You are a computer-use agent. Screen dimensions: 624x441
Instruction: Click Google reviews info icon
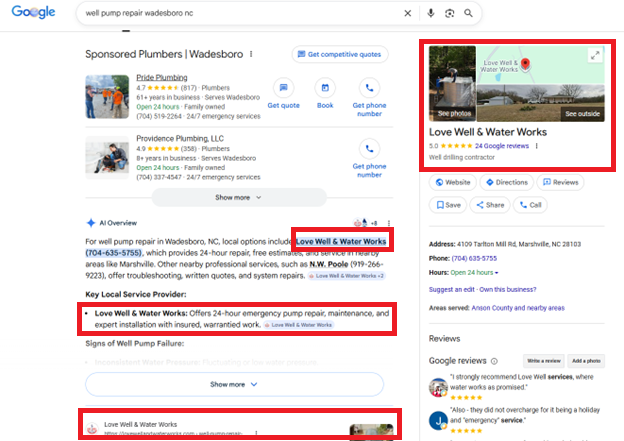pos(494,361)
